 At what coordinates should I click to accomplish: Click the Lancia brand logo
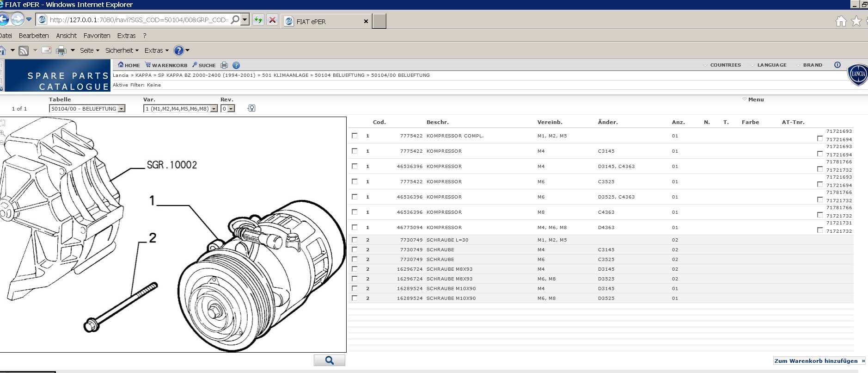(x=857, y=74)
